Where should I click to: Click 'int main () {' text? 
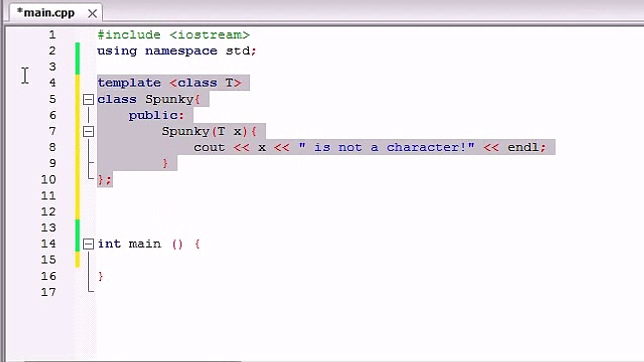pyautogui.click(x=149, y=244)
